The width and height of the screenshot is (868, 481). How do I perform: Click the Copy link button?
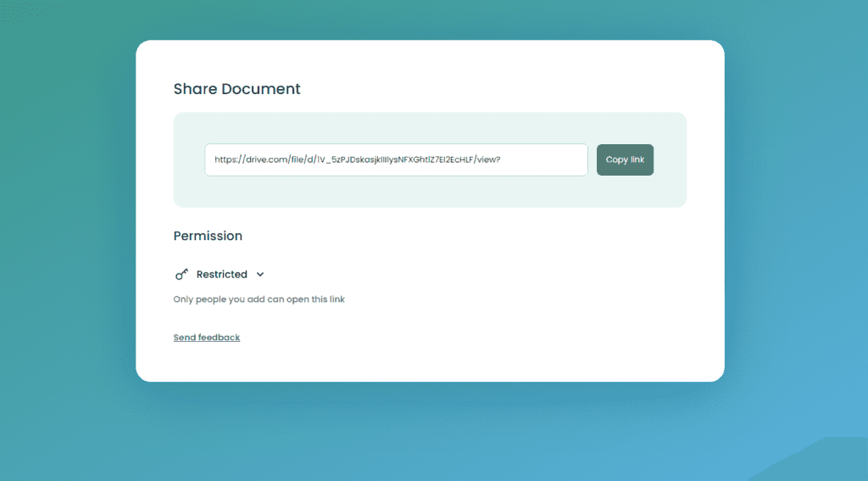tap(625, 159)
